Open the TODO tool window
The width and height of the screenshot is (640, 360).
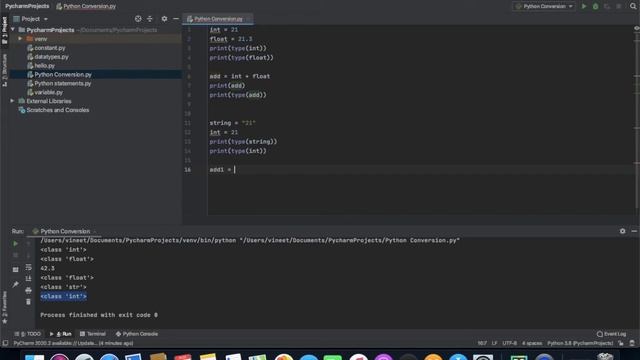(27, 334)
